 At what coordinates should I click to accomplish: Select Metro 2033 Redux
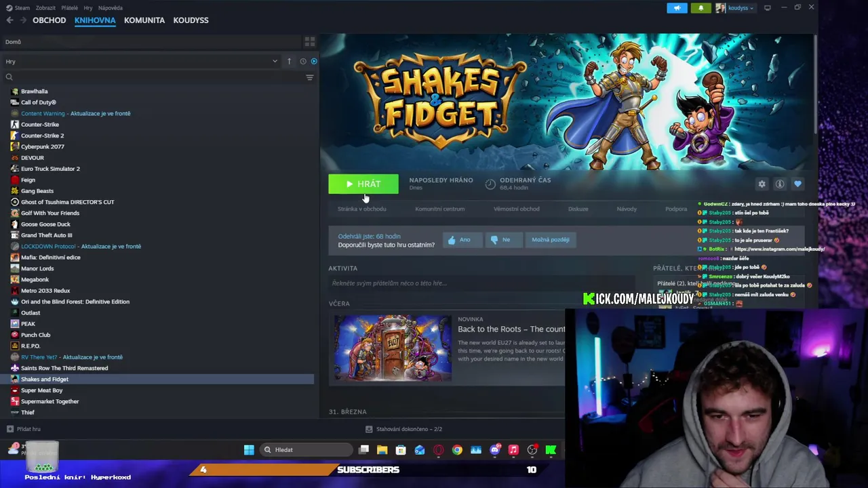(45, 291)
